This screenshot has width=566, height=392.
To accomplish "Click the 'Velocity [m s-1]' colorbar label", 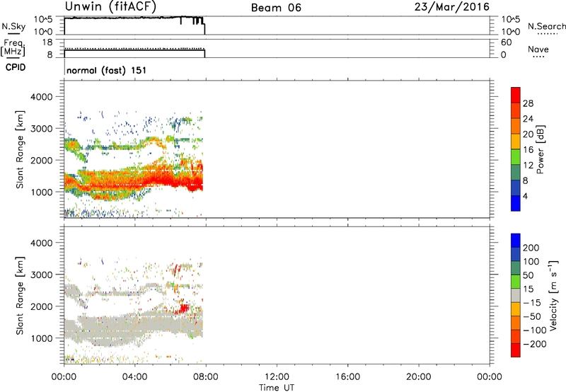I will 553,295.
